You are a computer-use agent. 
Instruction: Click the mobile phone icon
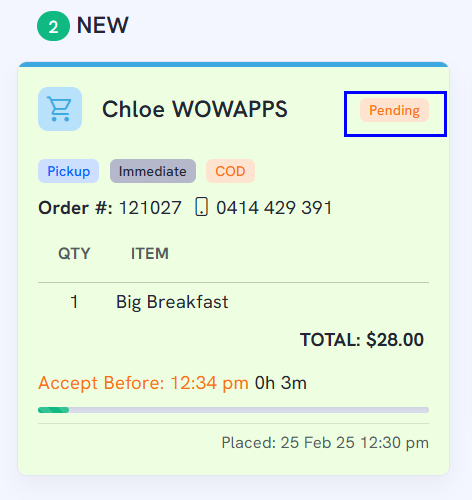click(201, 207)
